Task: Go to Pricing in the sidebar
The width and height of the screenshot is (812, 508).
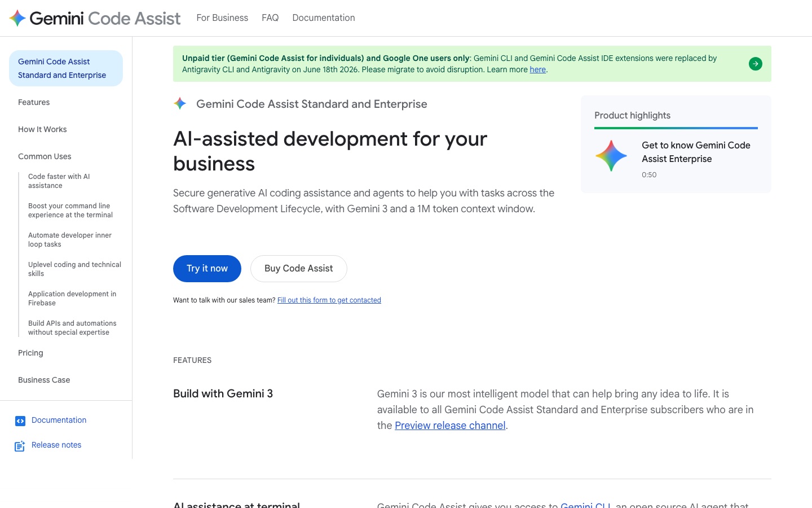Action: click(x=30, y=353)
